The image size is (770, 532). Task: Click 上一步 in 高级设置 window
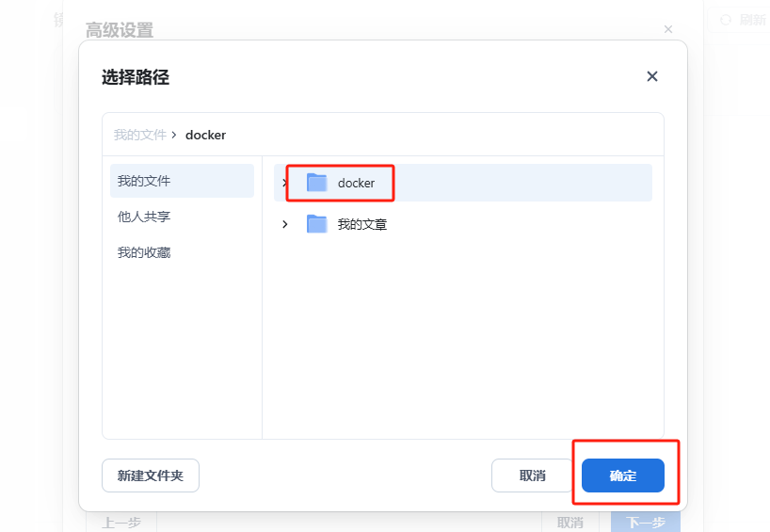point(121,523)
